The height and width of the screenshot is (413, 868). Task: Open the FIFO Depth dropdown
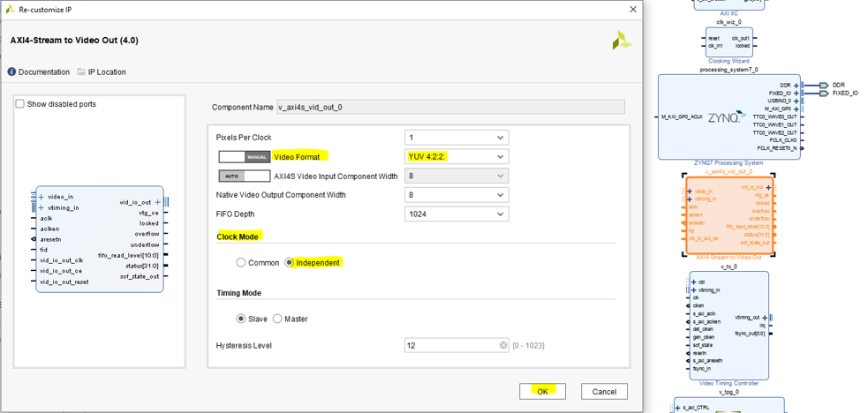pos(457,214)
